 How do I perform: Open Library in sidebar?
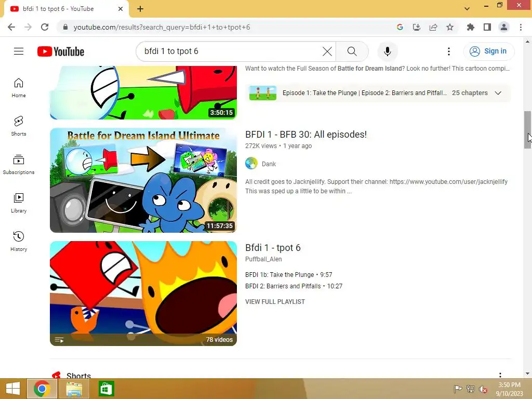click(x=19, y=203)
